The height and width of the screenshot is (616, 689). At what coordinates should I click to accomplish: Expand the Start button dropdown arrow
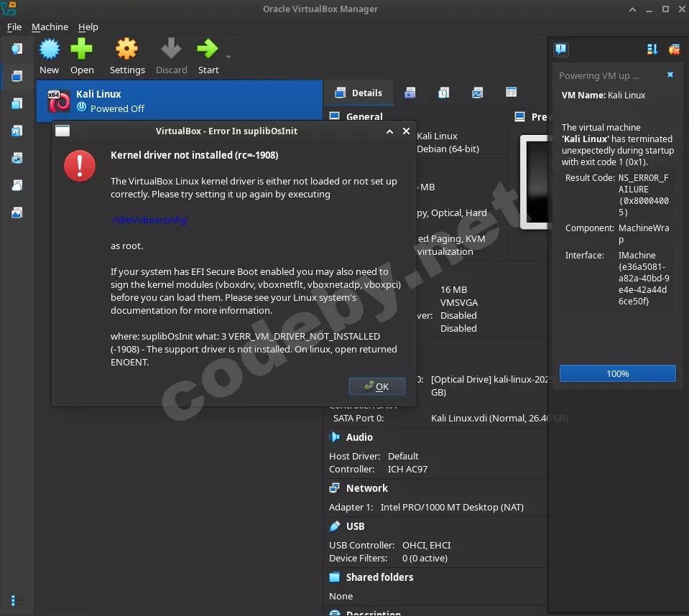point(228,57)
